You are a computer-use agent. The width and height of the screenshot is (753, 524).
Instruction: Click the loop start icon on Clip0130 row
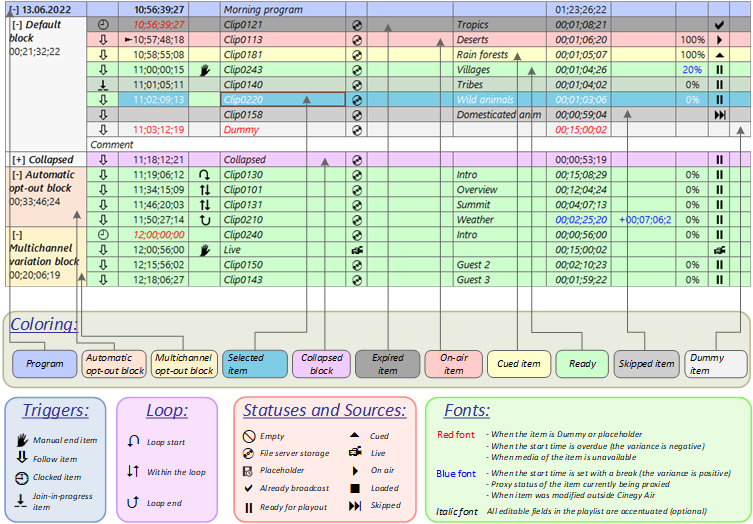(204, 175)
